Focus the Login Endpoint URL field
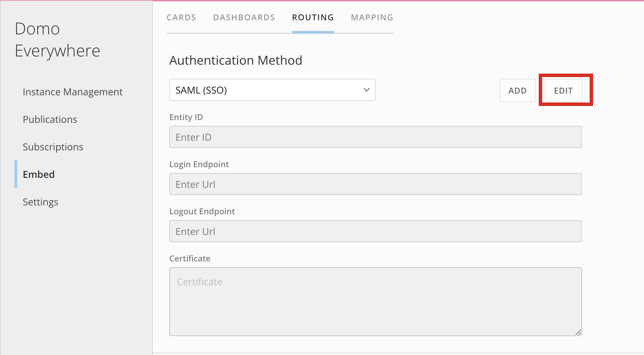The height and width of the screenshot is (355, 644). click(x=375, y=184)
